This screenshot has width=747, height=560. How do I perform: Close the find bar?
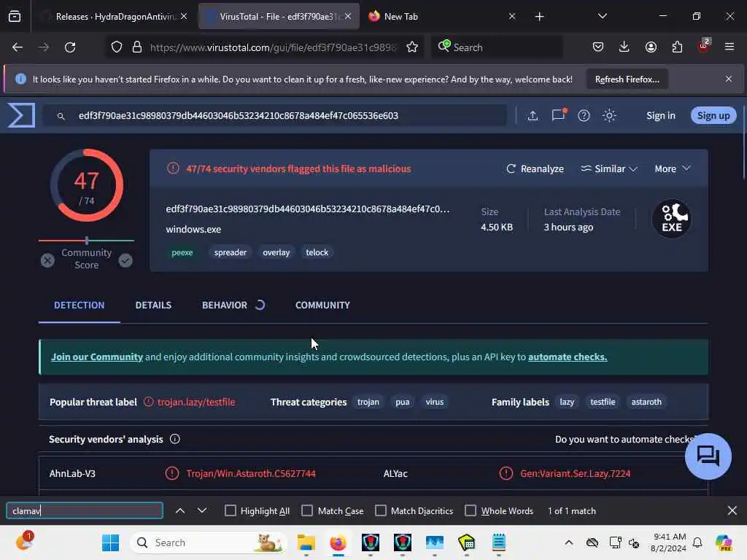coord(732,511)
